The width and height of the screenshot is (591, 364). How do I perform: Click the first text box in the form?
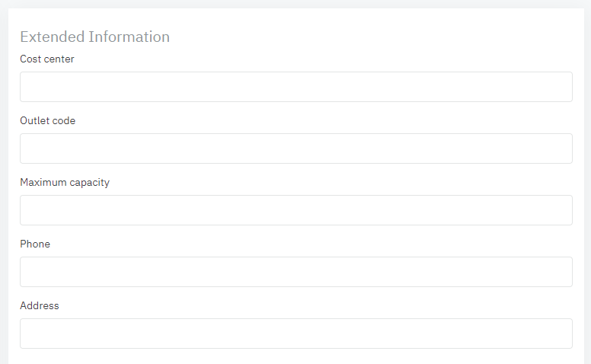click(295, 87)
